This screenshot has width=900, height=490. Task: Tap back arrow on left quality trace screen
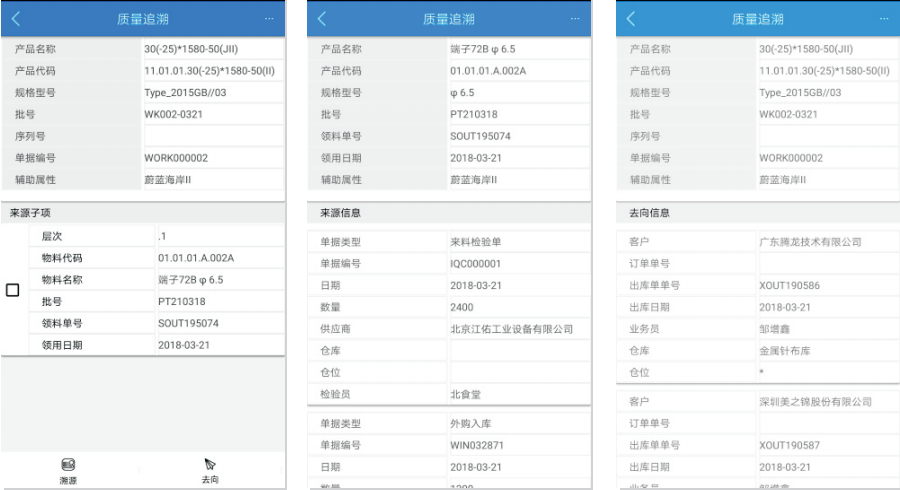(x=15, y=18)
